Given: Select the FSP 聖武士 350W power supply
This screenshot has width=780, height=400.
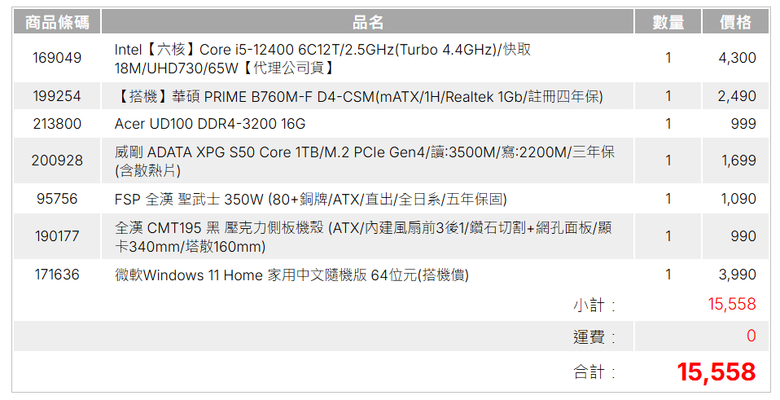Looking at the screenshot, I should click(310, 199).
